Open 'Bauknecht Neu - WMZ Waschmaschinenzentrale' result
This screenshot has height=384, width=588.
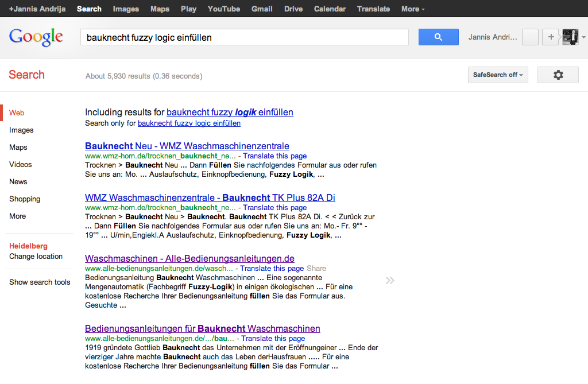coord(187,146)
